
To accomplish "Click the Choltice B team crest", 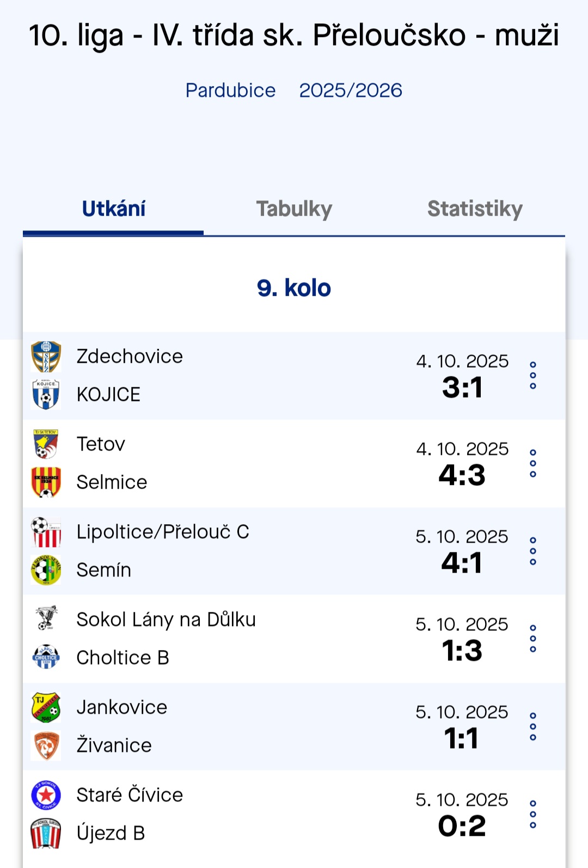I will pos(46,657).
